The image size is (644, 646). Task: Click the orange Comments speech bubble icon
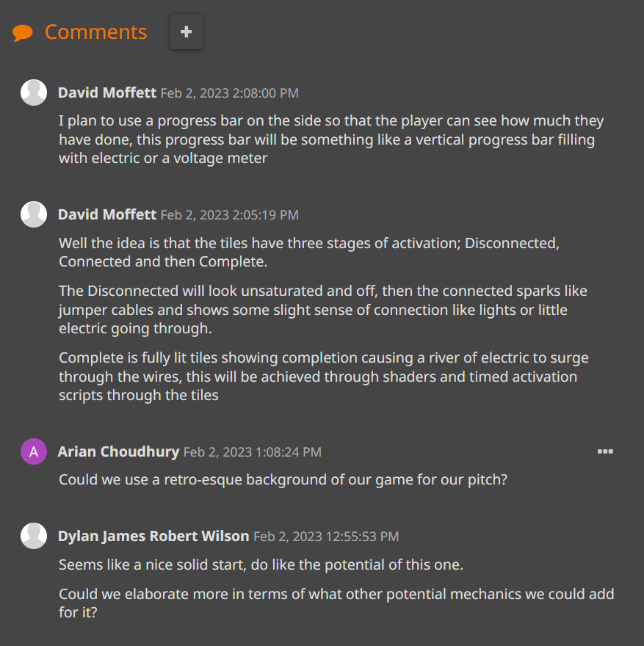click(23, 33)
